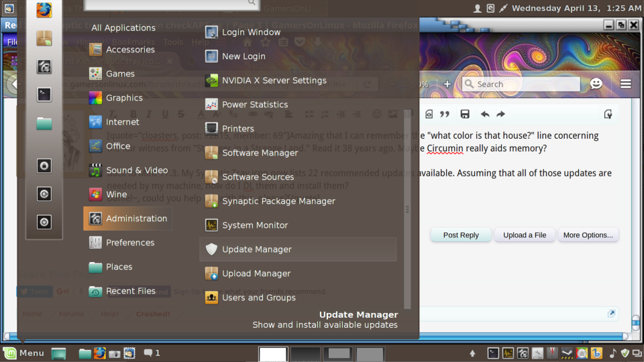
Task: Click the quote icon in editor toolbar
Action: click(x=445, y=114)
